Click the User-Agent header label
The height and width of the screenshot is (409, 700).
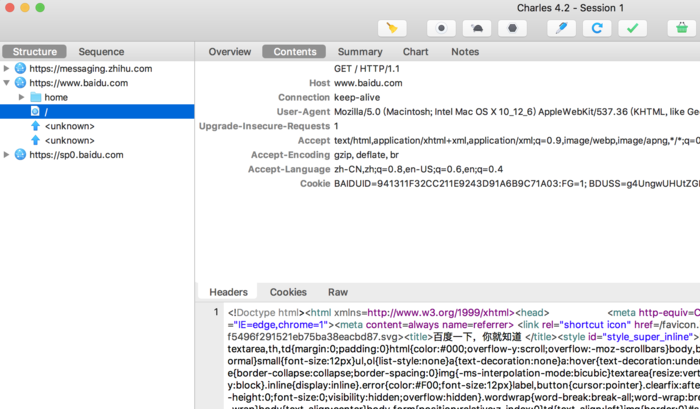303,111
